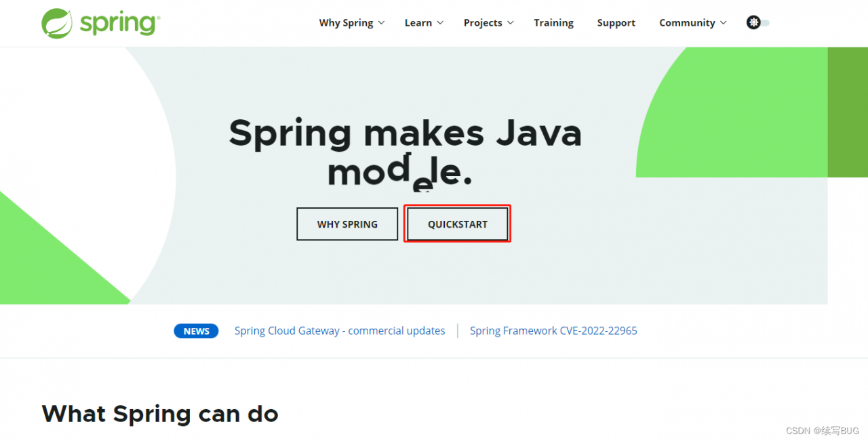Open Spring Framework CVE-2022-22965 link
Viewport: 868px width, 441px height.
click(553, 331)
